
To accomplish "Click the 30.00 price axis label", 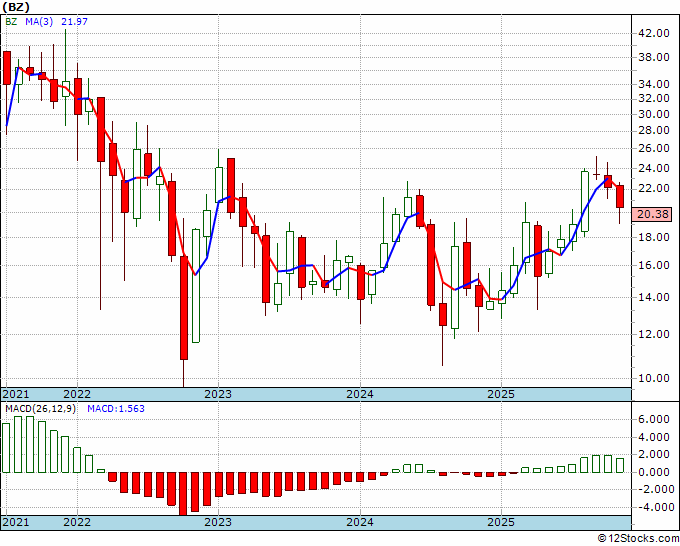I will click(654, 114).
